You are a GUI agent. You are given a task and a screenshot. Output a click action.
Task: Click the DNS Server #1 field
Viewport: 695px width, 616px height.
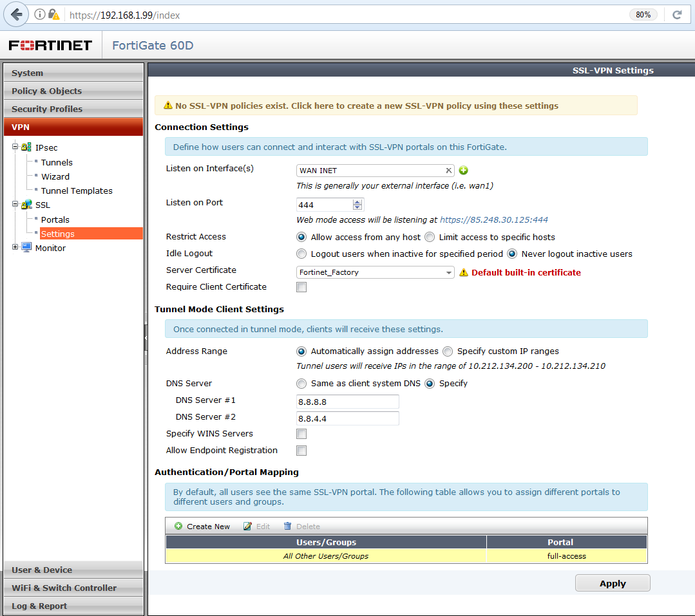[348, 402]
